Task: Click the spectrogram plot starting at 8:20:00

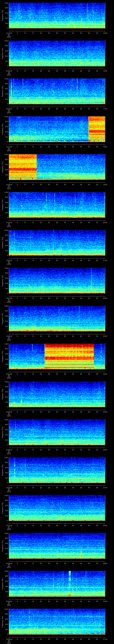Action: click(57, 243)
